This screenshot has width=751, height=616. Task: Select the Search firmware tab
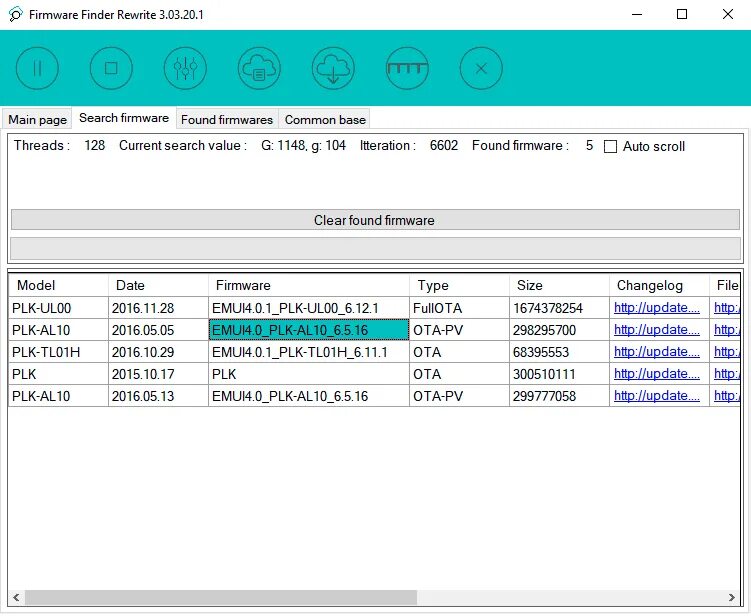tap(124, 118)
